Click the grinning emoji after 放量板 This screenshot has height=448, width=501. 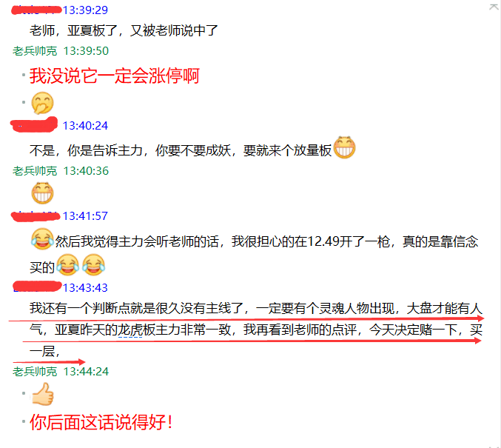(x=344, y=147)
